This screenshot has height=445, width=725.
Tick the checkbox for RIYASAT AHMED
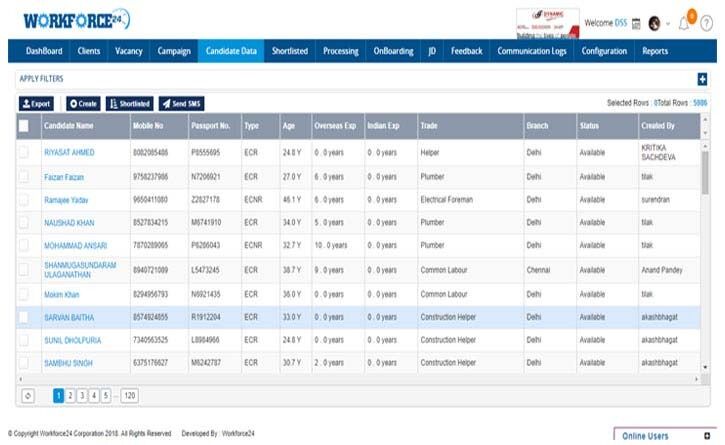24,152
